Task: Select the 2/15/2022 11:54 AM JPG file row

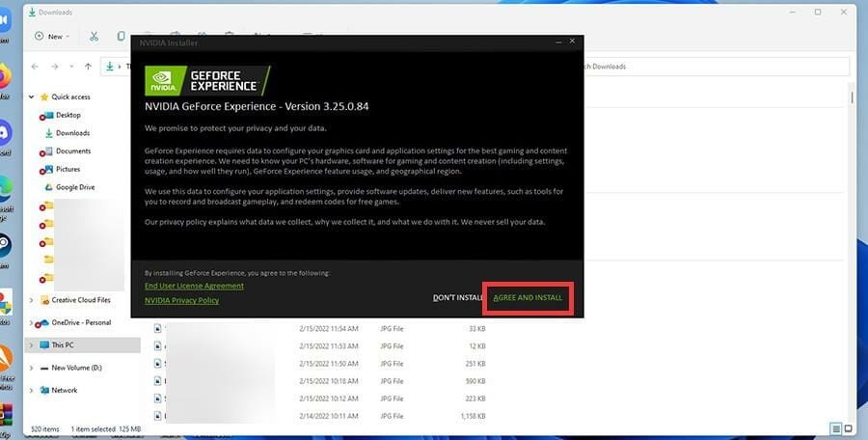Action: (x=321, y=329)
